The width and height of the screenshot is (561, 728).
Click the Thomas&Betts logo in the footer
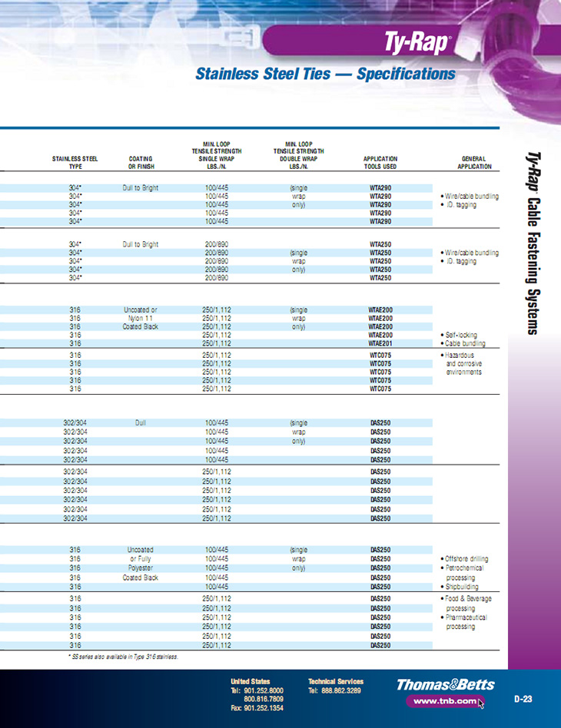point(445,684)
